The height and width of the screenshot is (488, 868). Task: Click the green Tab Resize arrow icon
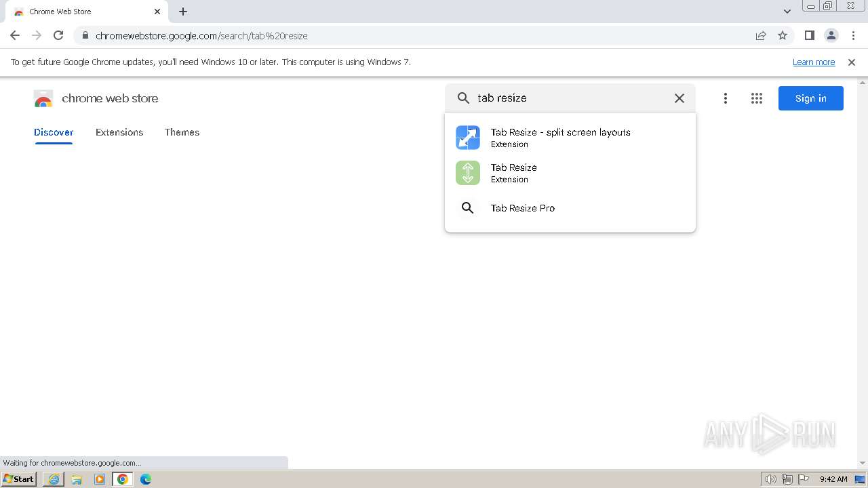click(468, 173)
